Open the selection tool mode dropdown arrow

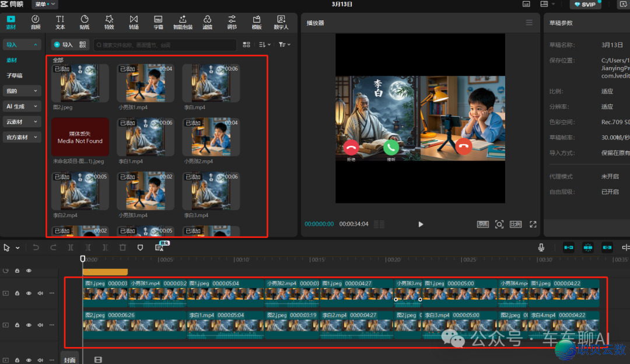(x=17, y=248)
